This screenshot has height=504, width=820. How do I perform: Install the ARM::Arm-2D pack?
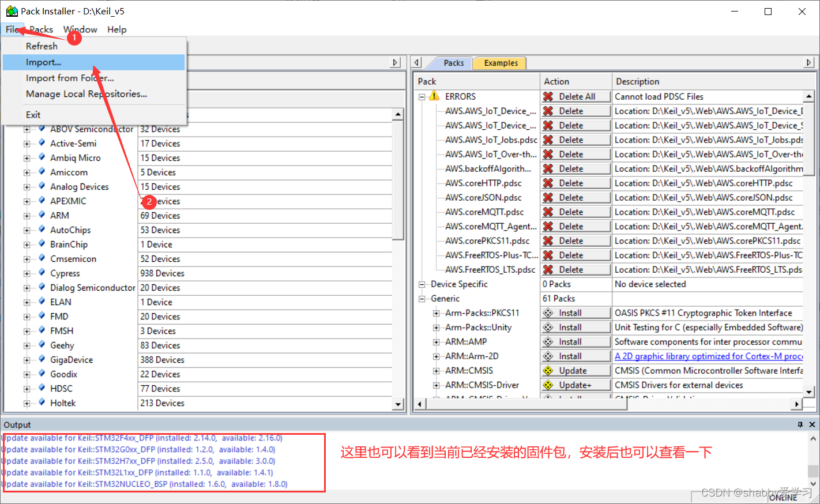pyautogui.click(x=576, y=356)
